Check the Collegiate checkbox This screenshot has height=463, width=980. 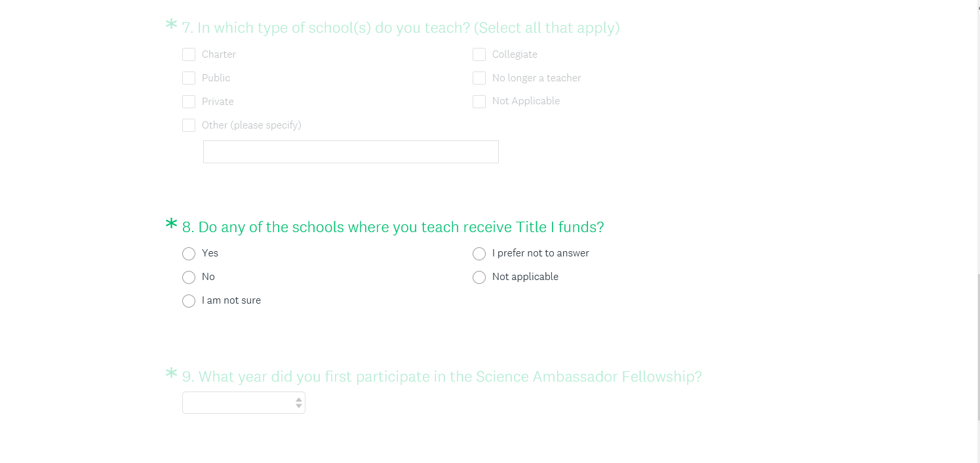[x=479, y=54]
